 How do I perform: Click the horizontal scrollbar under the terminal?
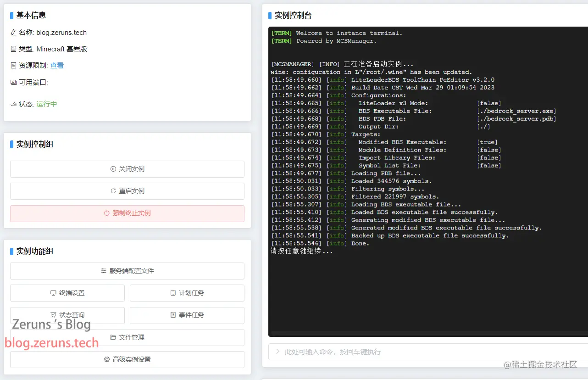(429, 333)
